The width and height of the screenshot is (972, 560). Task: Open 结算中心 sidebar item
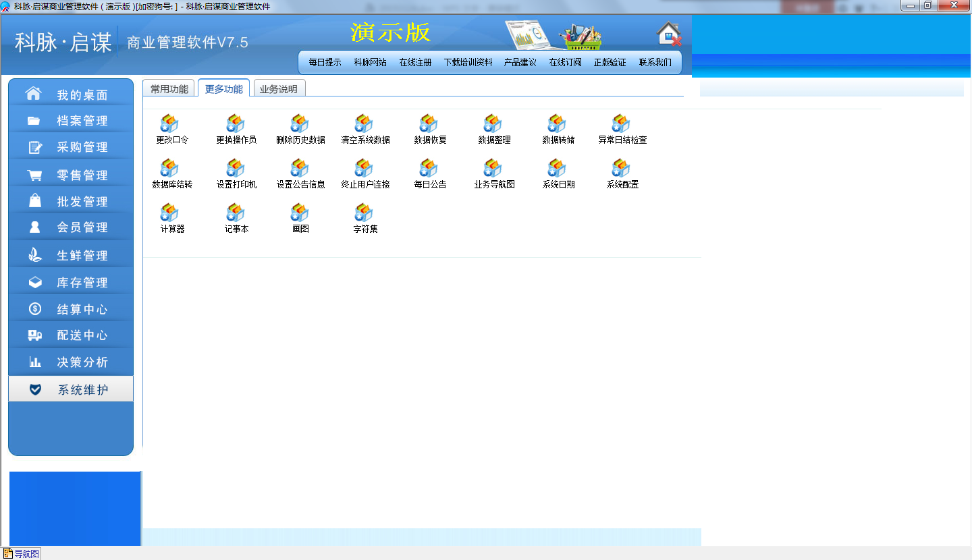pyautogui.click(x=71, y=309)
